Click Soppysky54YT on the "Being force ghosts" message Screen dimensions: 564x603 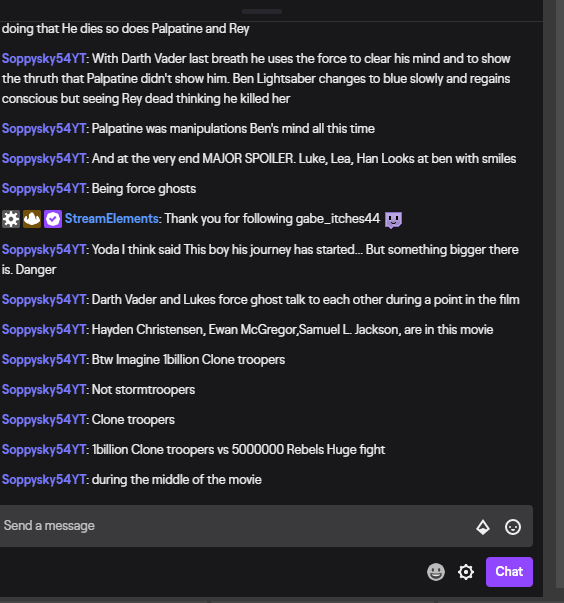(44, 189)
